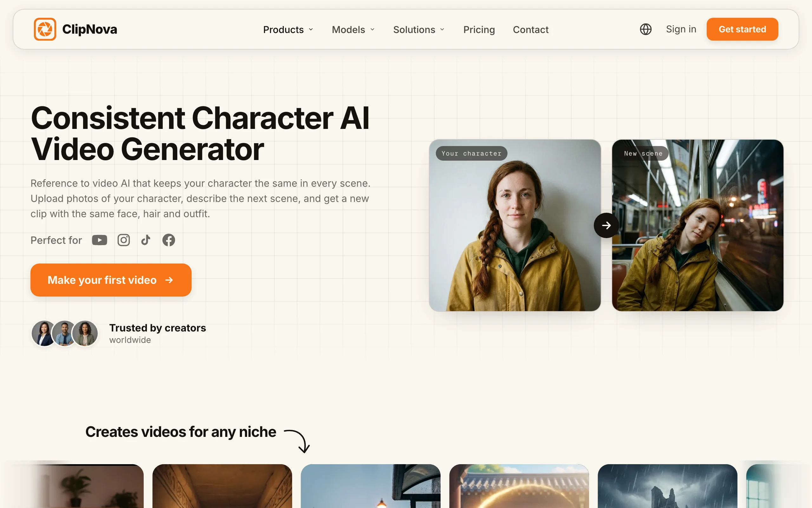Click the ClipNova brand name

(x=89, y=29)
